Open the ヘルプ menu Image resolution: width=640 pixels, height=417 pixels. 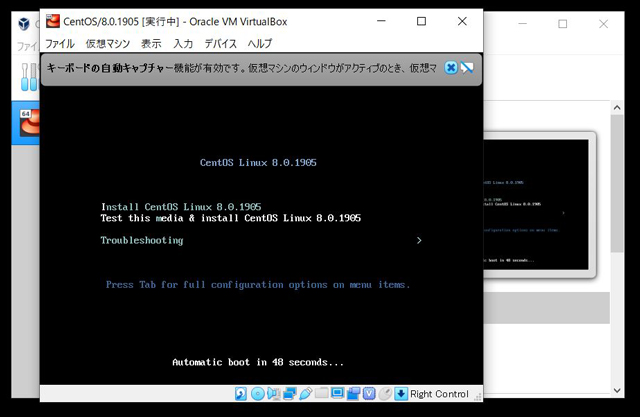click(x=260, y=43)
